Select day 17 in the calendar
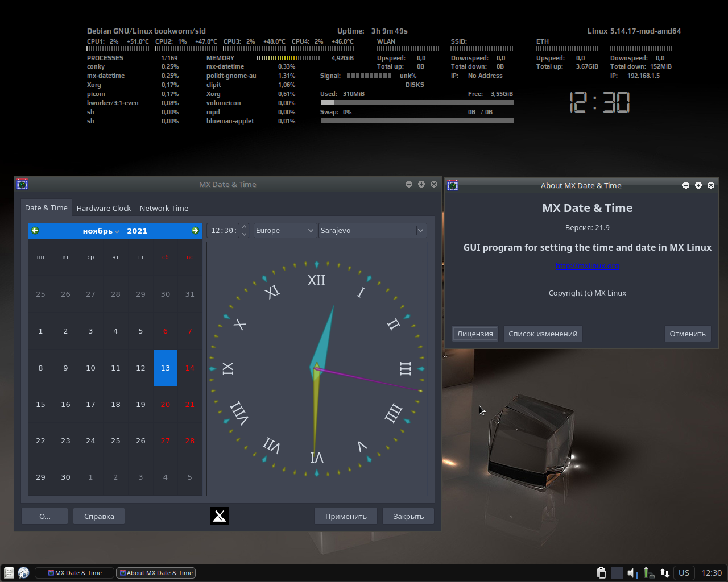This screenshot has width=728, height=582. 90,404
